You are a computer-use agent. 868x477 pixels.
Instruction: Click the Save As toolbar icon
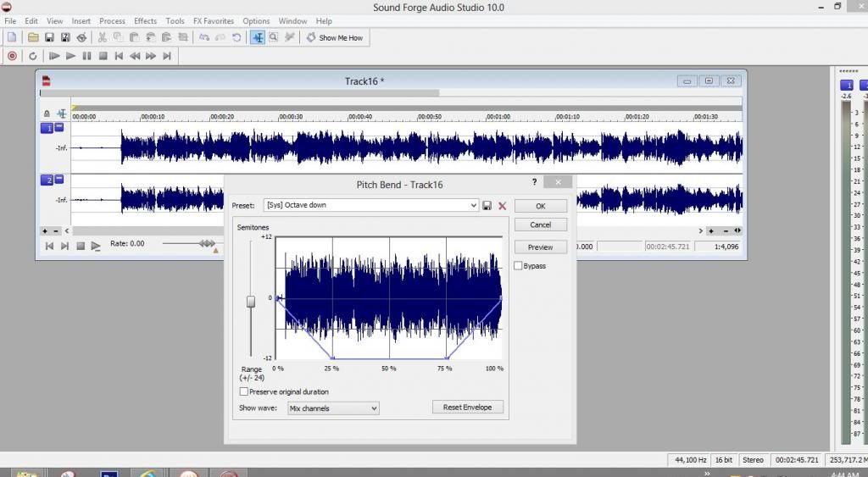point(65,37)
